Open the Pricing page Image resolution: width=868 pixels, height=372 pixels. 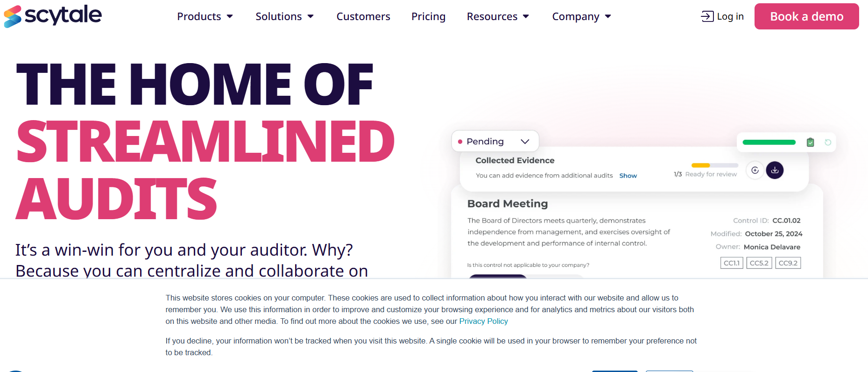428,16
